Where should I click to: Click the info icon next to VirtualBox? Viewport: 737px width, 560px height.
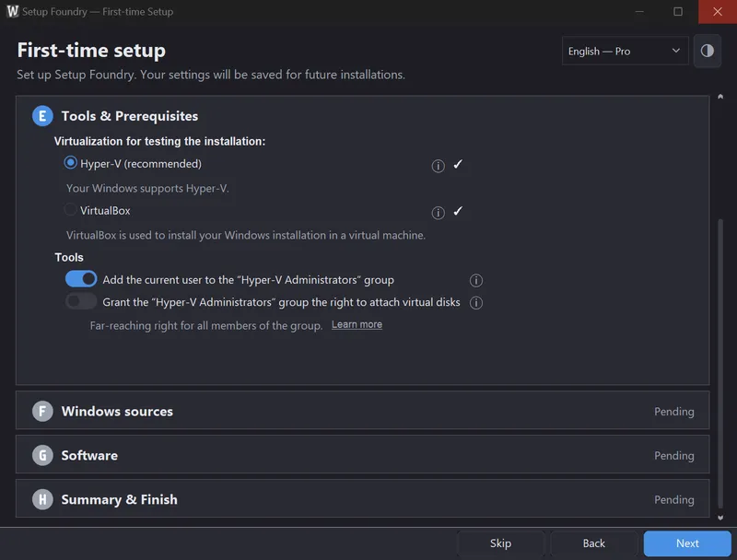click(439, 213)
